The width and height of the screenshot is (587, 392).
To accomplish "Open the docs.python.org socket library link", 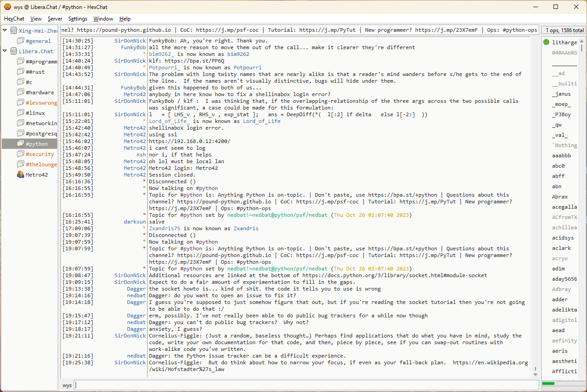I will coord(395,275).
